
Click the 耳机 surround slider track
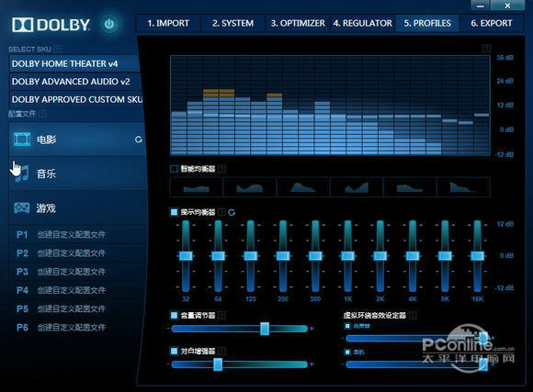[x=416, y=364]
